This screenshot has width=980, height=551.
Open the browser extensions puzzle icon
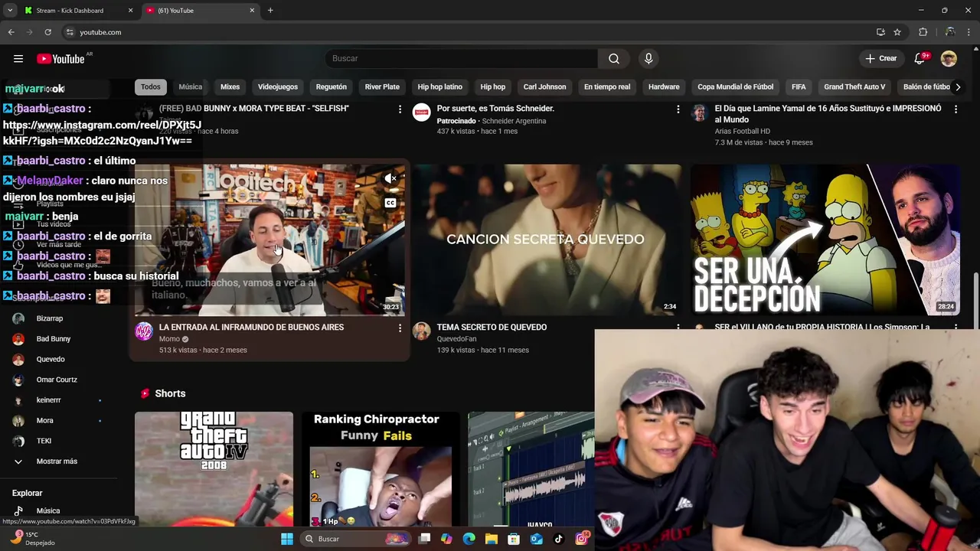923,32
